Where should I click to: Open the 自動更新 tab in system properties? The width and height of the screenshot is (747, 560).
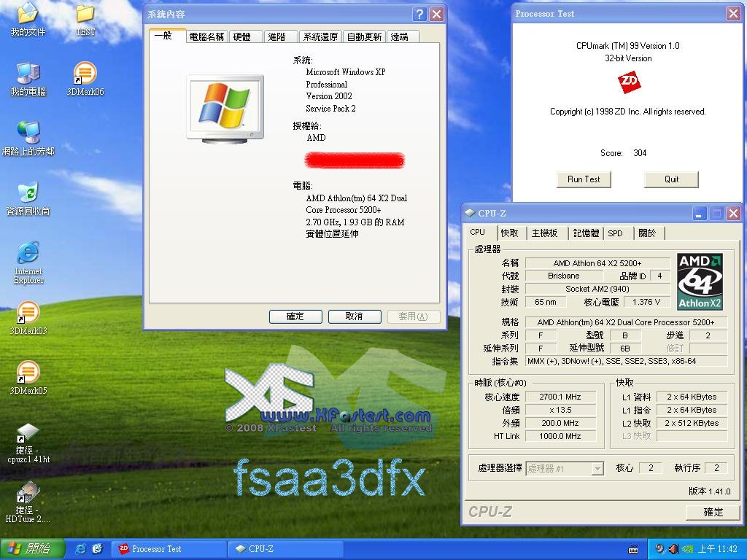point(363,36)
